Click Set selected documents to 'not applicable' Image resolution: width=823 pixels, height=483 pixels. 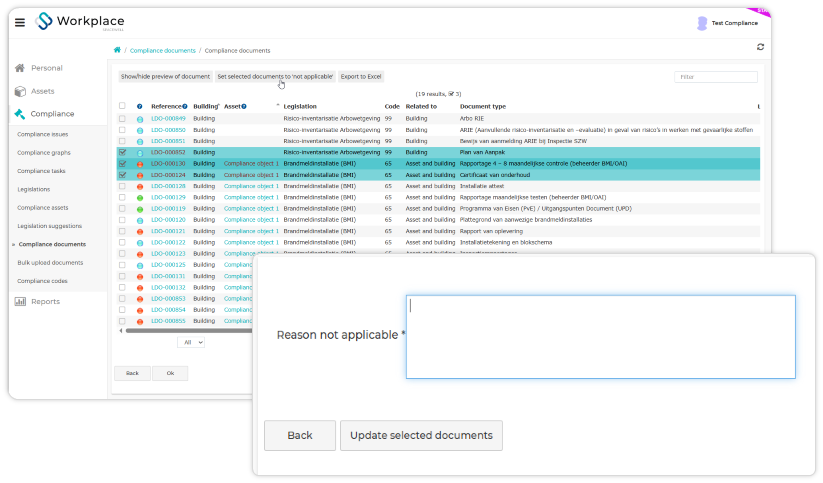[275, 77]
